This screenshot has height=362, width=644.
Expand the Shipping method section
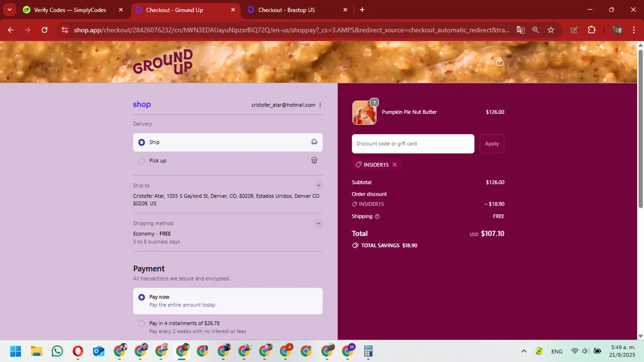[x=318, y=223]
